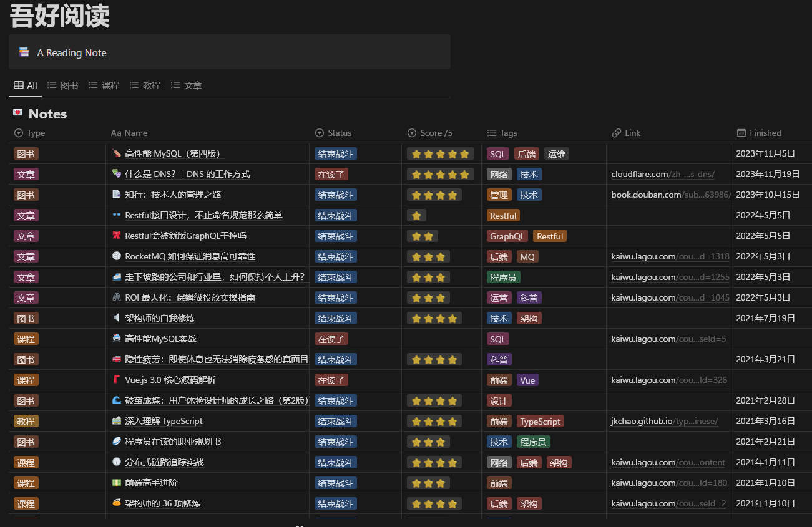Switch to the All view tab
The width and height of the screenshot is (812, 527).
pos(26,85)
